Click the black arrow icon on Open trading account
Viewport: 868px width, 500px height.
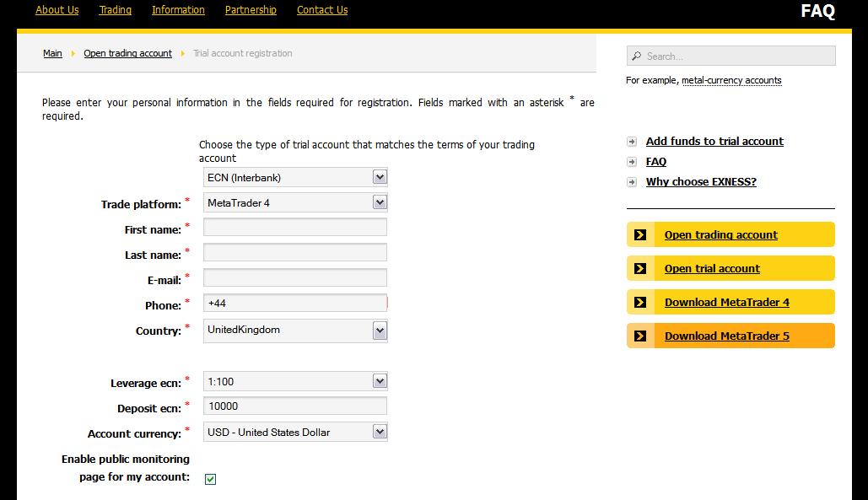click(640, 235)
